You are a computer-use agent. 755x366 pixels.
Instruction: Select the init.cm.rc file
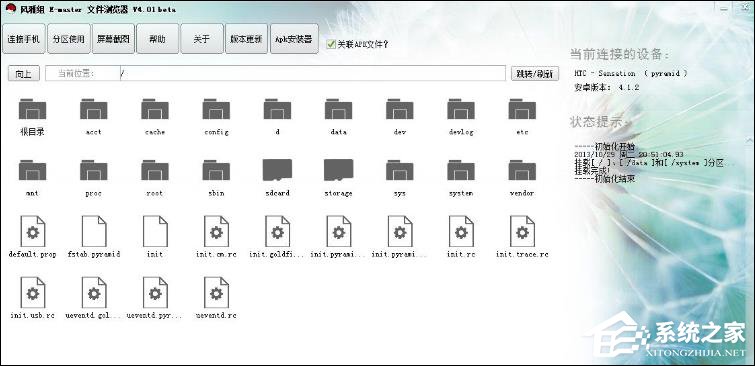(x=216, y=231)
